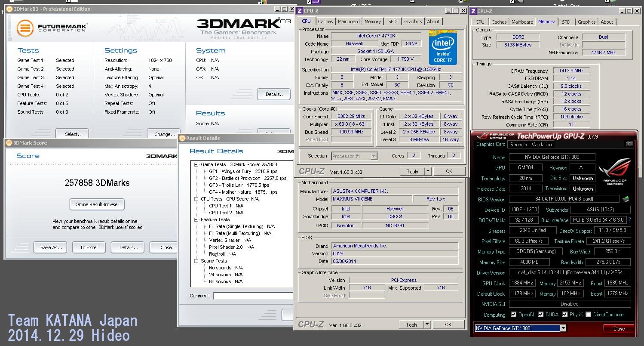Click the 3DMark03 Professional Edition title bar icon
This screenshot has height=346, width=644.
tap(10, 9)
